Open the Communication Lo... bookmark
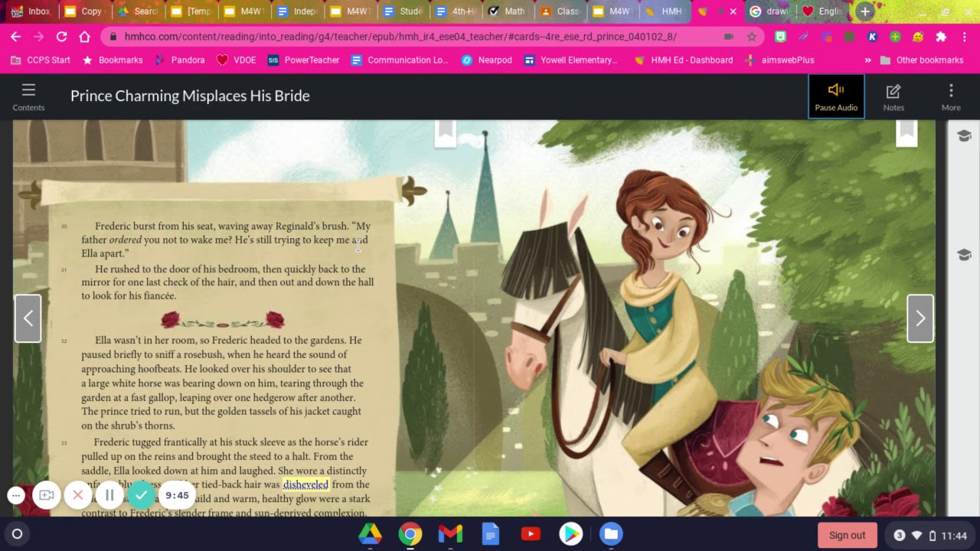Viewport: 980px width, 551px height. 400,60
